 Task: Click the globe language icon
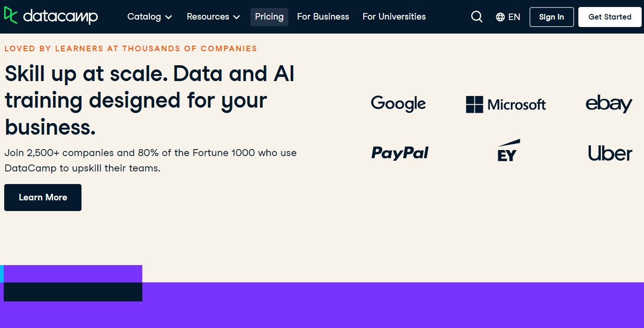click(x=501, y=17)
